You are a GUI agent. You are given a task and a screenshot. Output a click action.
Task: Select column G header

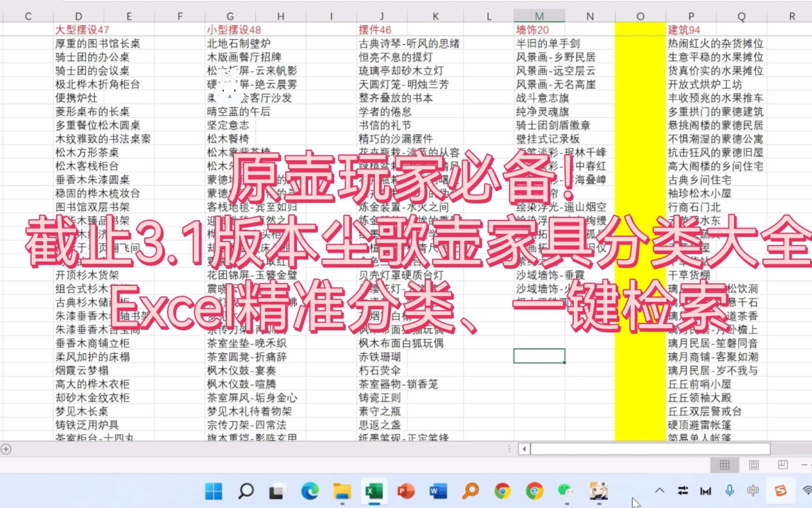click(230, 16)
